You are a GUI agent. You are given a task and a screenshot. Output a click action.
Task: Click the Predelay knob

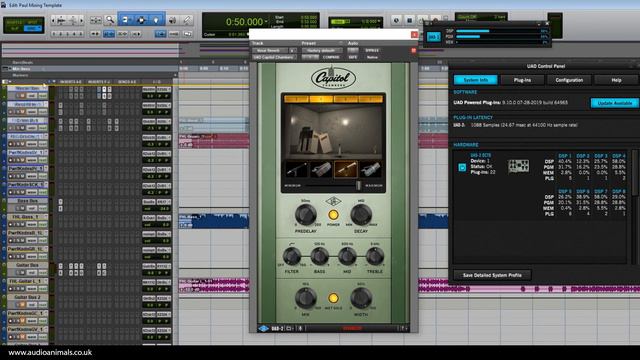(x=306, y=215)
